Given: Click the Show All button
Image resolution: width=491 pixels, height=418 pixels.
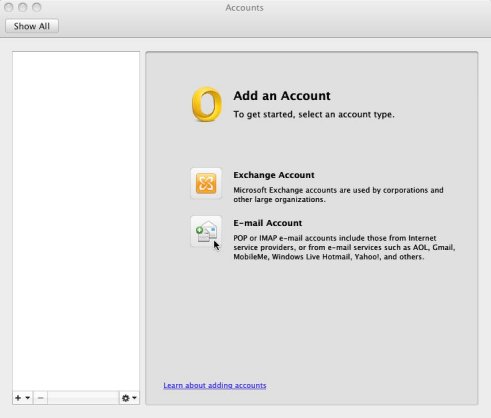Looking at the screenshot, I should 32,26.
